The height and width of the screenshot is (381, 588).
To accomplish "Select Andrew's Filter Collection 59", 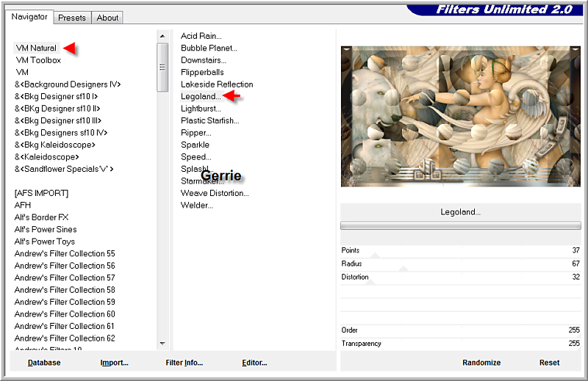I will point(65,302).
